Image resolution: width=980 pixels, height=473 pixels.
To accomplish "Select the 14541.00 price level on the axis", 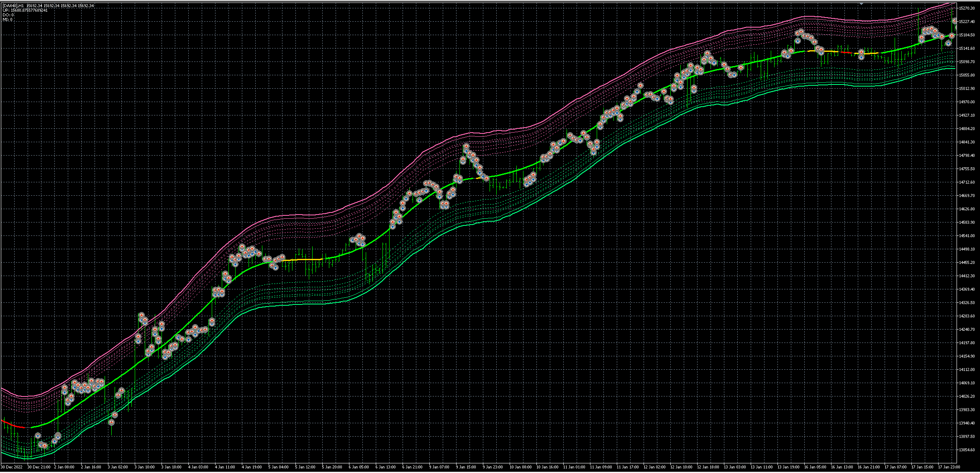I will pyautogui.click(x=968, y=236).
